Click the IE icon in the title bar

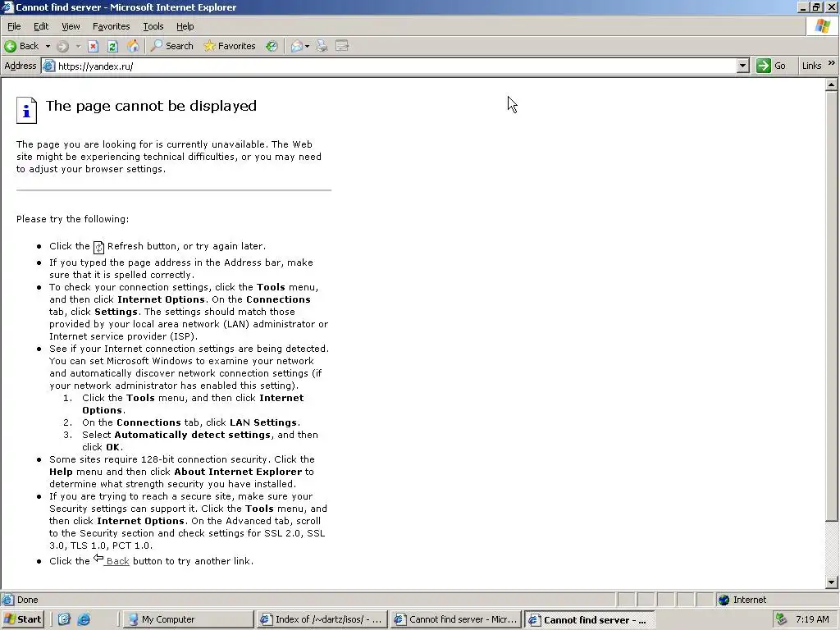(x=7, y=7)
